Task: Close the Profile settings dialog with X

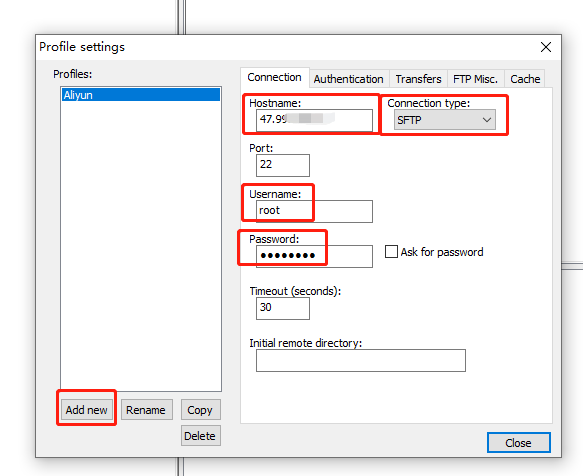Action: 545,47
